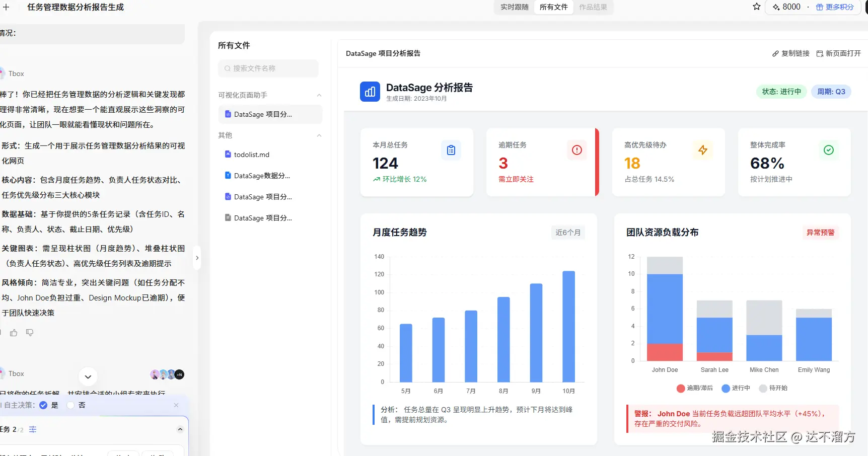
Task: Click the blue text icon of DataSage数据分...
Action: point(228,175)
